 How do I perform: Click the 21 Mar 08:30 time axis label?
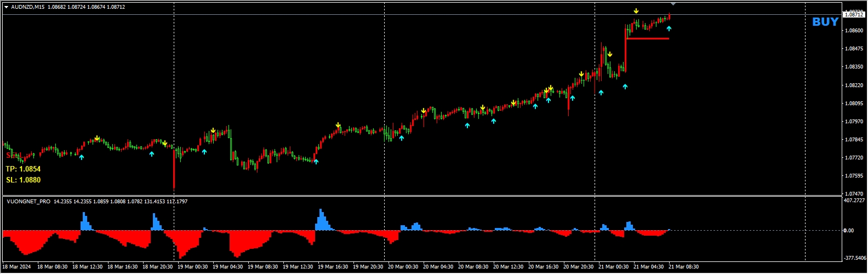[683, 267]
